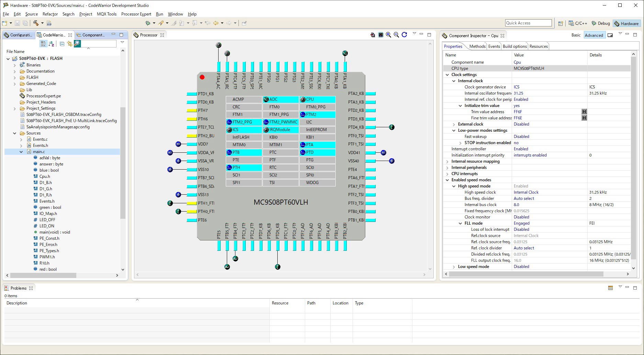
Task: Select the CPU block on the chip
Action: 317,99
